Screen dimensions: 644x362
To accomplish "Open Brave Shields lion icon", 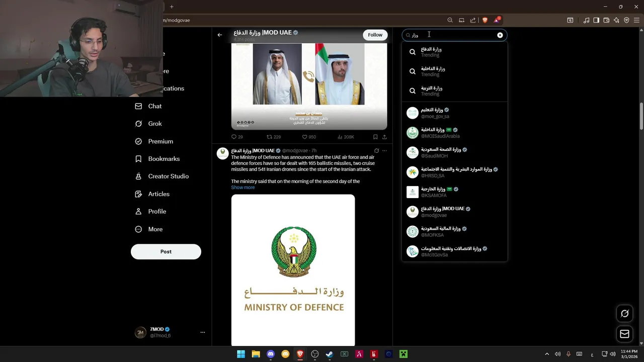I will (485, 20).
